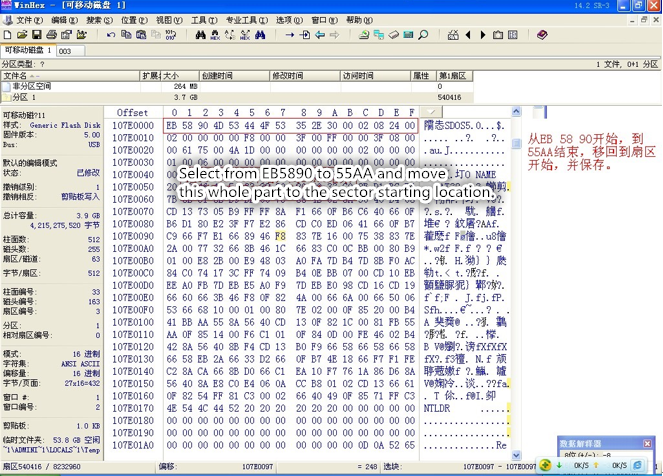The image size is (663, 476).
Task: Open the 专业工具(I) menu
Action: pyautogui.click(x=247, y=20)
